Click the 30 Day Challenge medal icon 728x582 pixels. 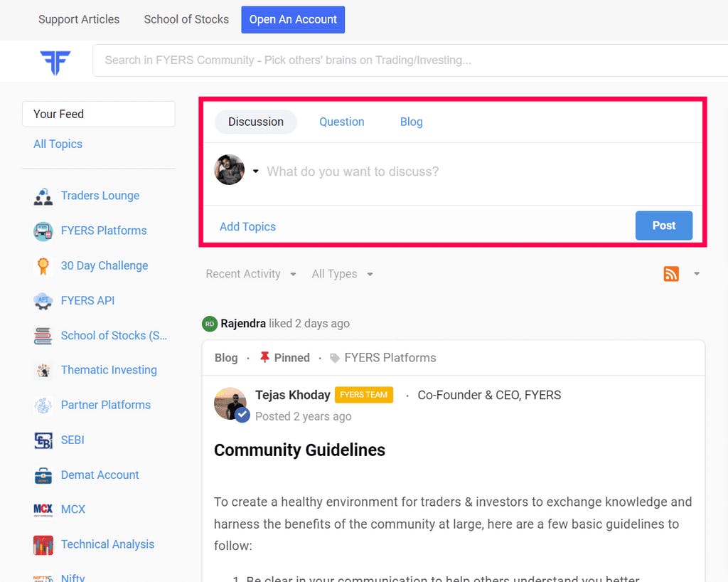coord(43,265)
